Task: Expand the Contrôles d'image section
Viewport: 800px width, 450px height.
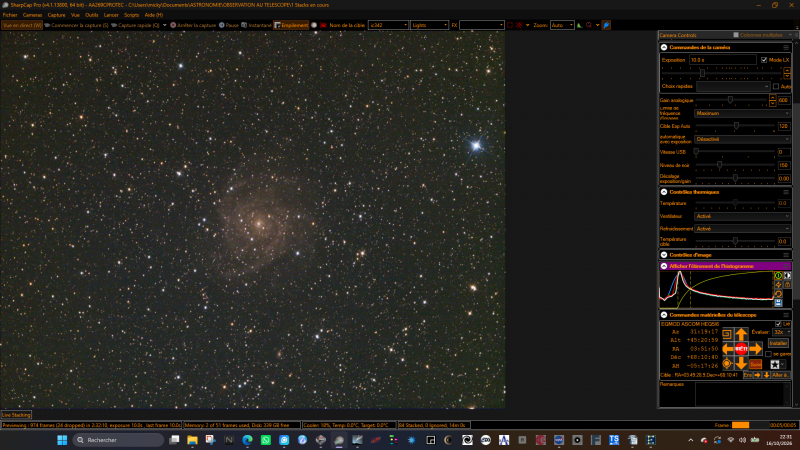Action: [x=664, y=255]
